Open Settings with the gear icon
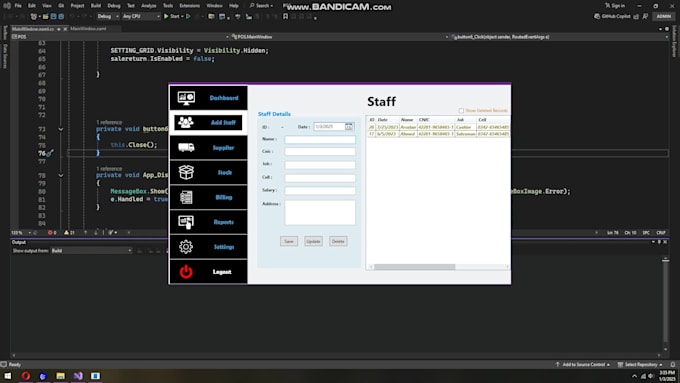 coord(209,246)
